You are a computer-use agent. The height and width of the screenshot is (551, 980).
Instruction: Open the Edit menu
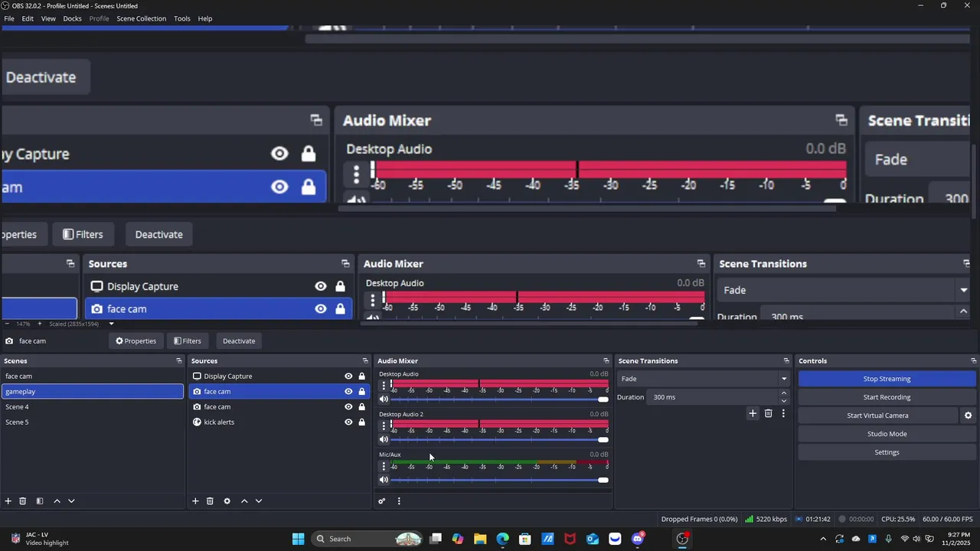28,18
